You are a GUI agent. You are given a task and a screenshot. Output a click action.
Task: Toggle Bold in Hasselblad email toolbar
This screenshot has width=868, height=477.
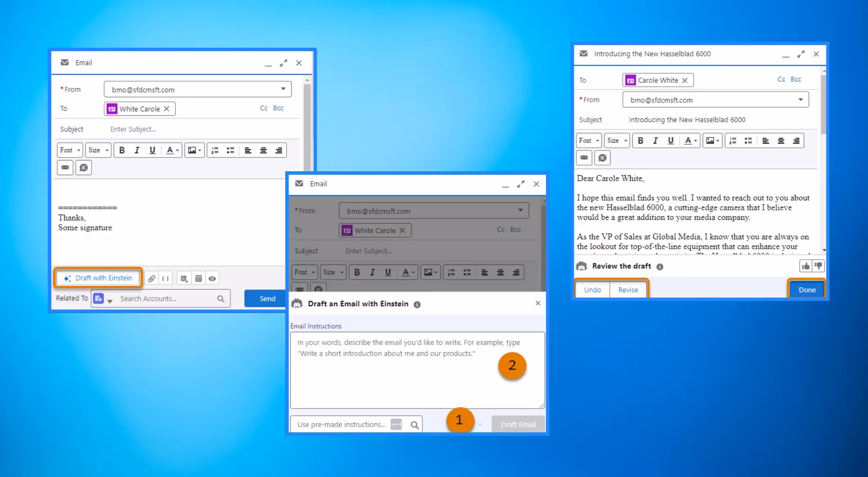640,140
